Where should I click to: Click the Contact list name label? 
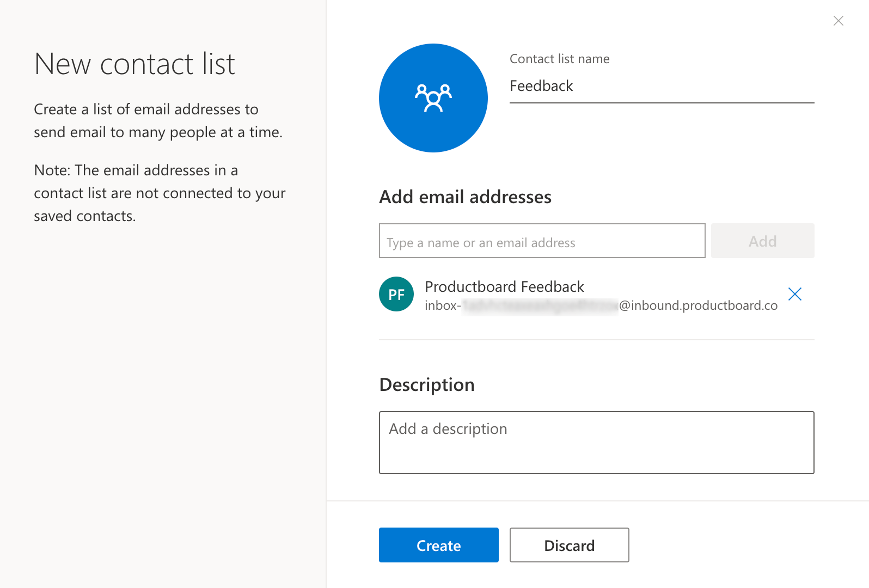560,59
